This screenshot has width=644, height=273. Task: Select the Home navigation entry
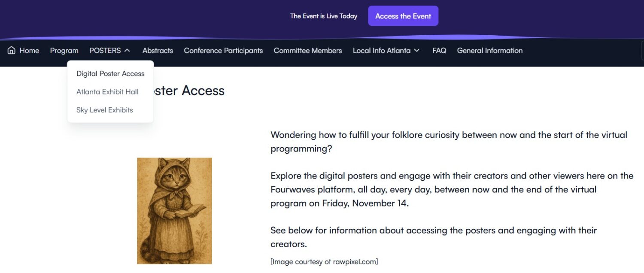tap(29, 50)
